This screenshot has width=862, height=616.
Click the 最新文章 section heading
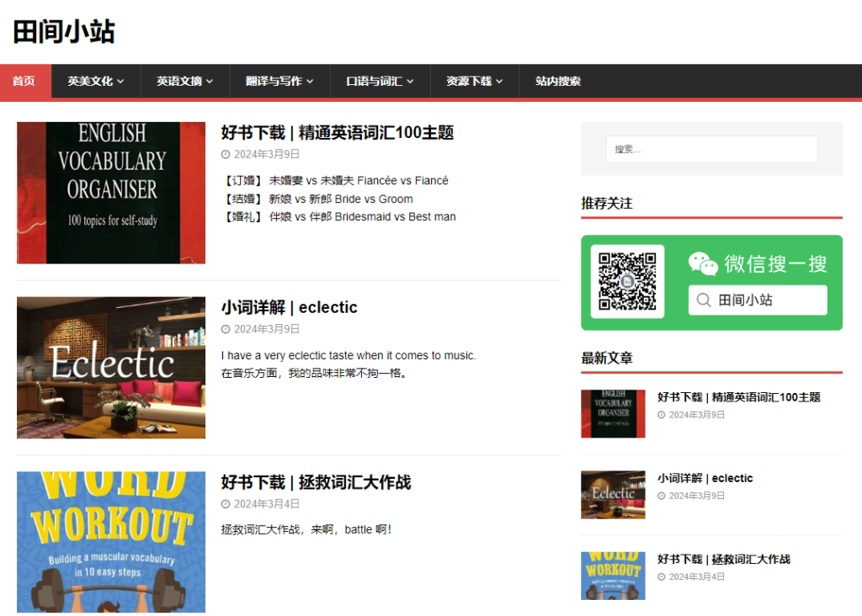tap(607, 358)
